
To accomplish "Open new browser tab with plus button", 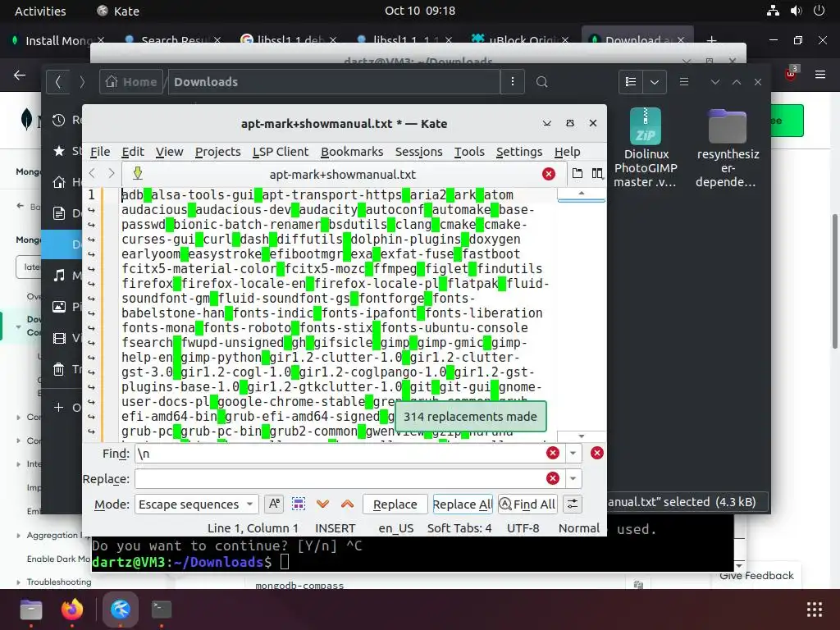I will (711, 40).
